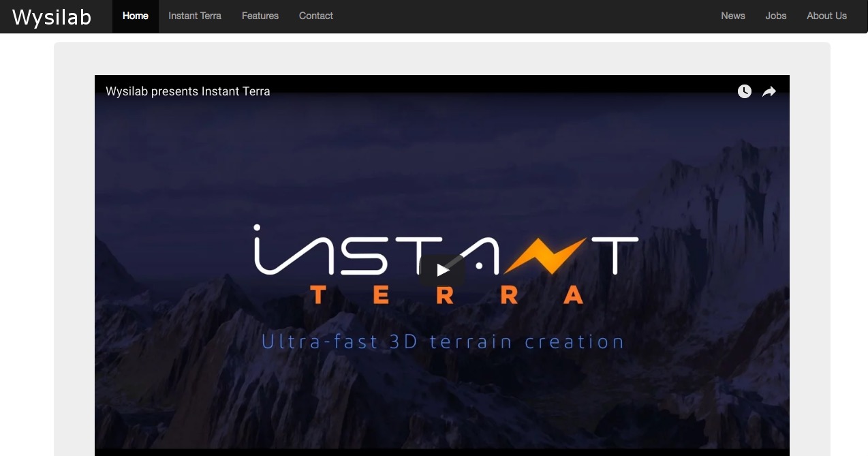The height and width of the screenshot is (456, 868).
Task: Select Contact in the navigation bar
Action: [316, 16]
